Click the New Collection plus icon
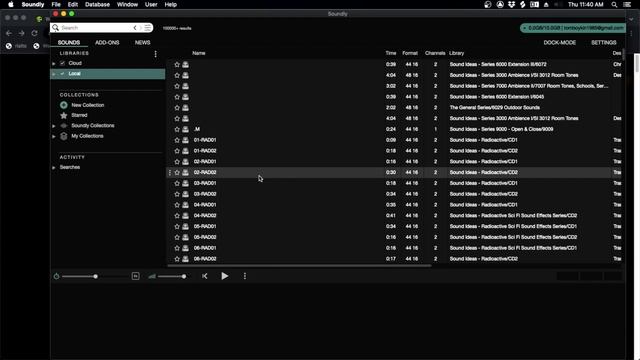The height and width of the screenshot is (360, 640). click(x=64, y=105)
